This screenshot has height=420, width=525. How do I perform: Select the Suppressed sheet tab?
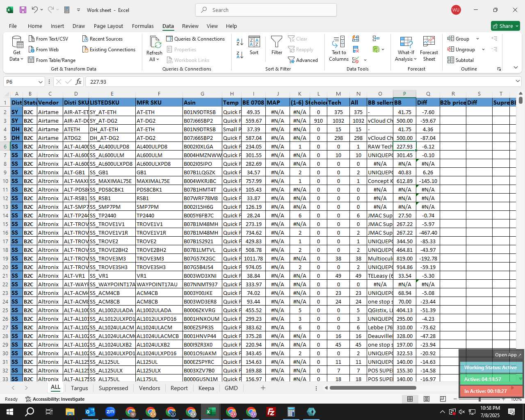(x=113, y=388)
